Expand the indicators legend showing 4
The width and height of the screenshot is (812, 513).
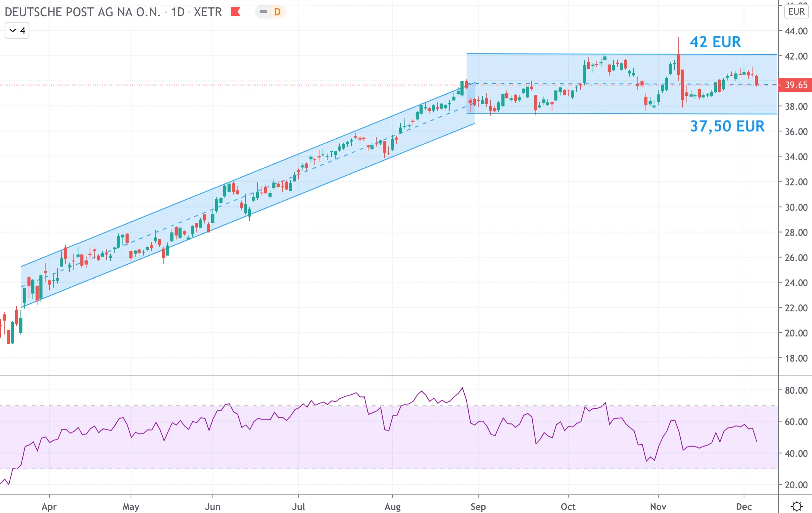tap(17, 31)
